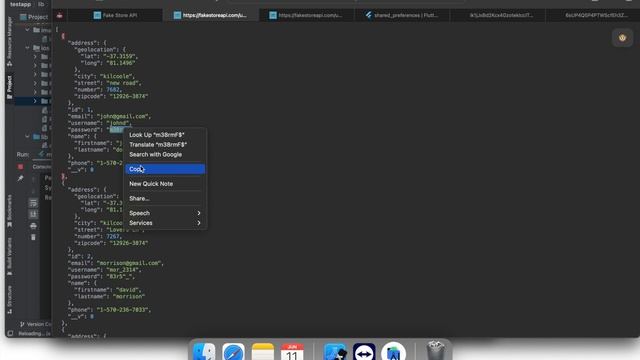Switch to the second fakestoreapi.com tab
Viewport: 640px width, 360px height.
[x=306, y=15]
